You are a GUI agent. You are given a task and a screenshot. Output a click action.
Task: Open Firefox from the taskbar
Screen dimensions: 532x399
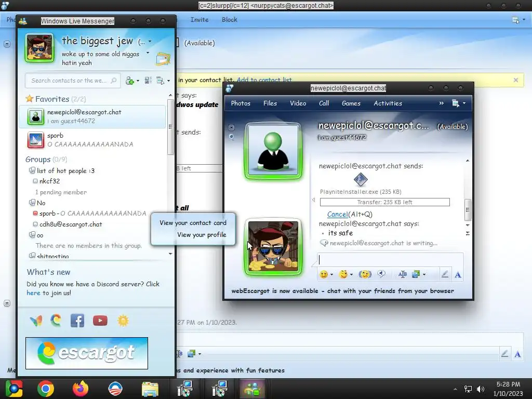tap(81, 389)
